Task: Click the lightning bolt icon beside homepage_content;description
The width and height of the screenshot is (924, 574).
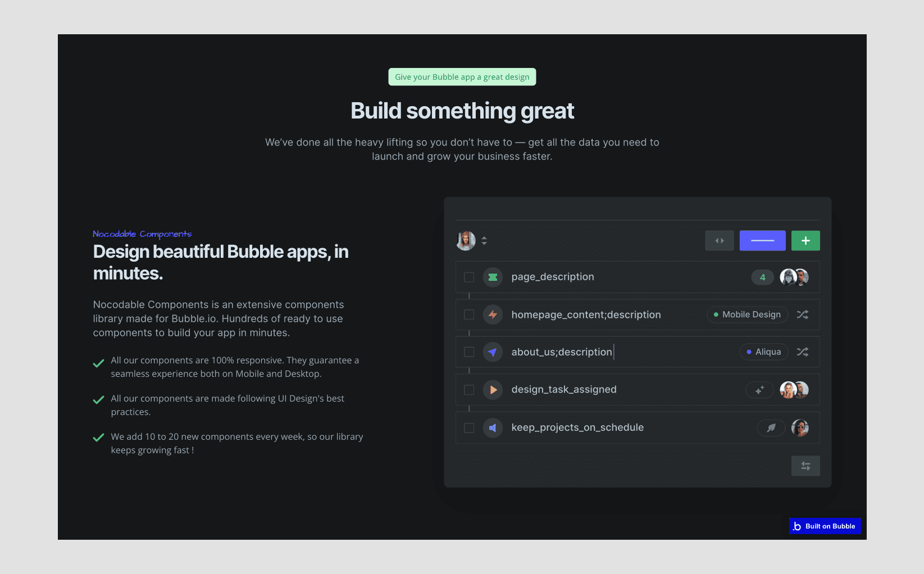Action: point(493,315)
